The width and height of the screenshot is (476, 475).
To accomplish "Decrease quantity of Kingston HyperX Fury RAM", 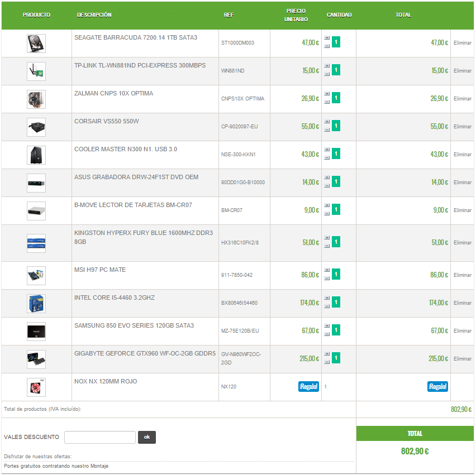I will point(327,246).
